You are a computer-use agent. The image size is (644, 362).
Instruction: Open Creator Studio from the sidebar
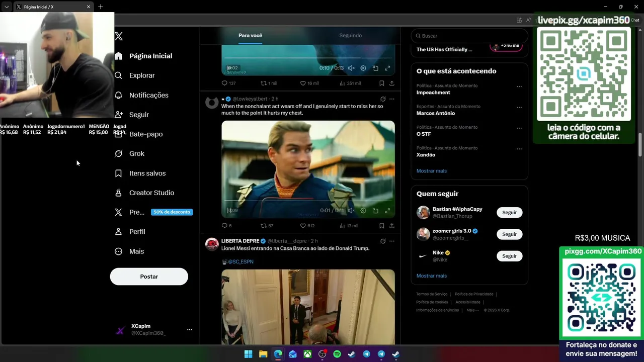tap(144, 193)
